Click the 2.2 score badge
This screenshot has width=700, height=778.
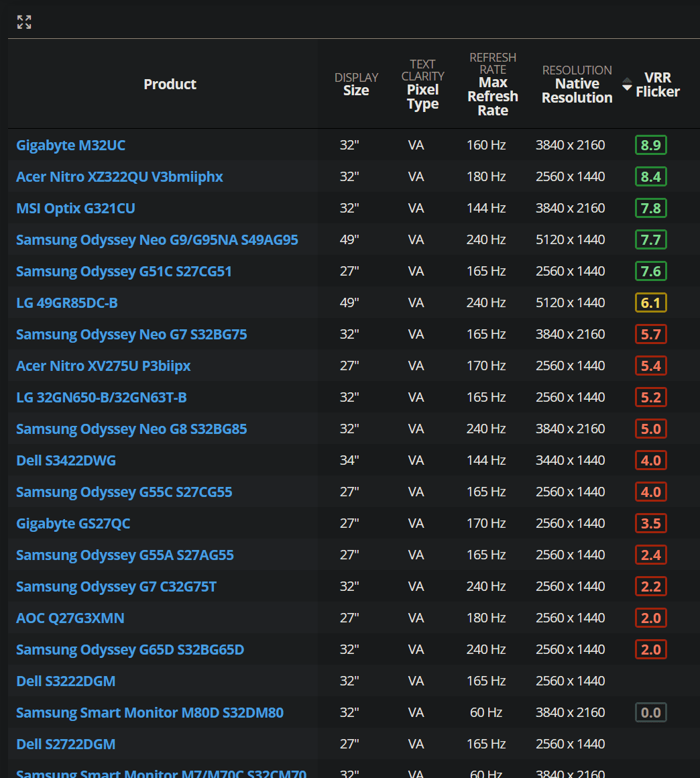click(651, 586)
